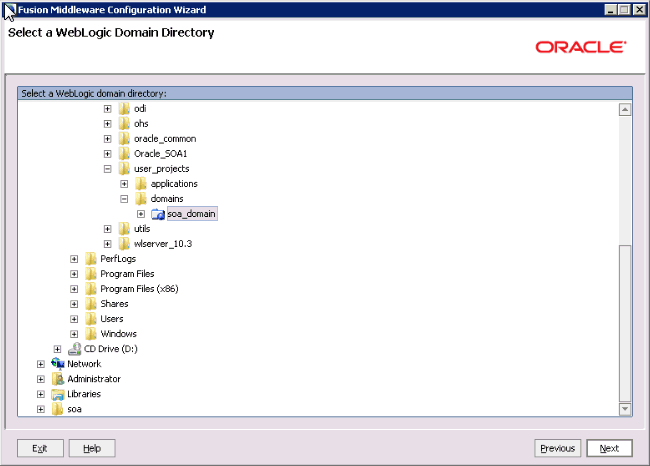Click the utils folder icon
Screen dimensions: 650x466
click(124, 229)
